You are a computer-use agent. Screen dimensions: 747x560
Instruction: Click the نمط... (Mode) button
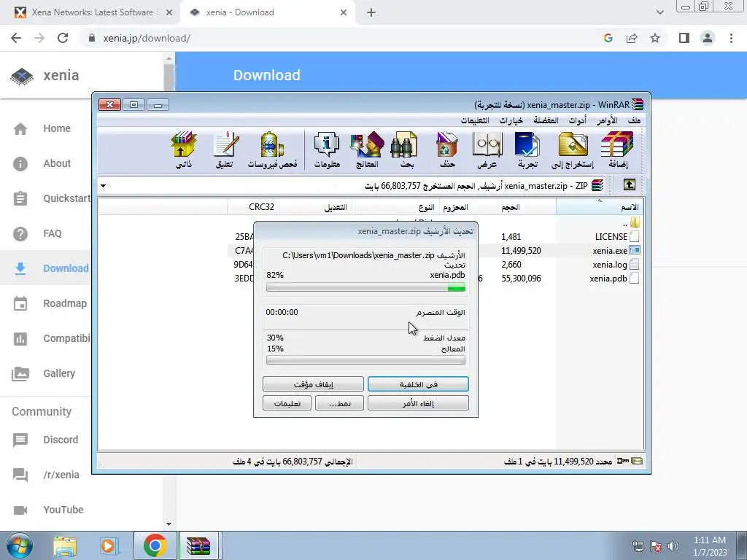pyautogui.click(x=339, y=403)
